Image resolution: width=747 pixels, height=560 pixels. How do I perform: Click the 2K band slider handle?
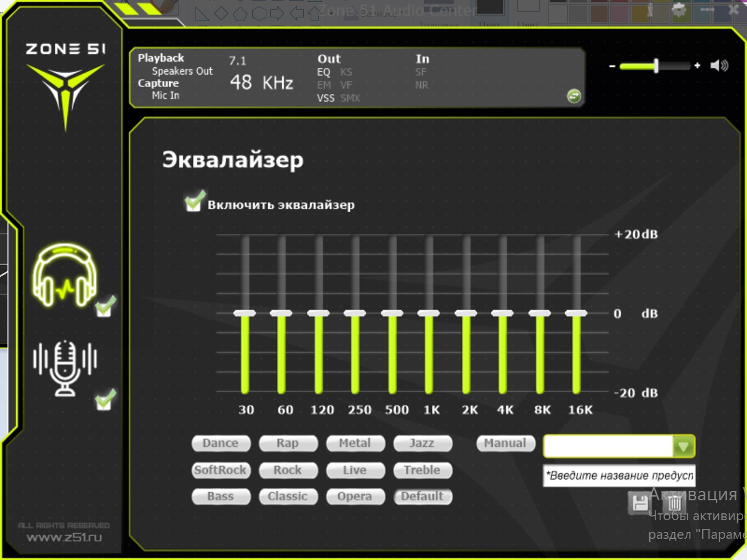[x=466, y=313]
